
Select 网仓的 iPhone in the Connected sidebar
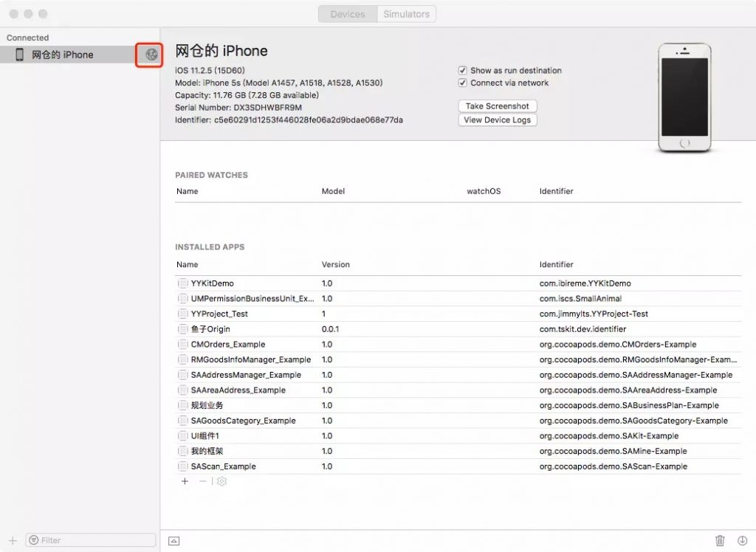point(80,55)
